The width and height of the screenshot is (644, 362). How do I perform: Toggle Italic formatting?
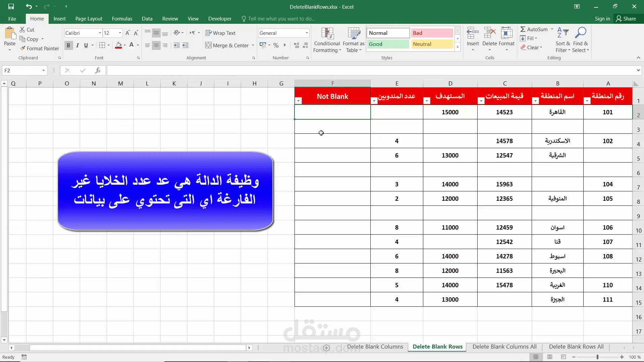[x=77, y=45]
